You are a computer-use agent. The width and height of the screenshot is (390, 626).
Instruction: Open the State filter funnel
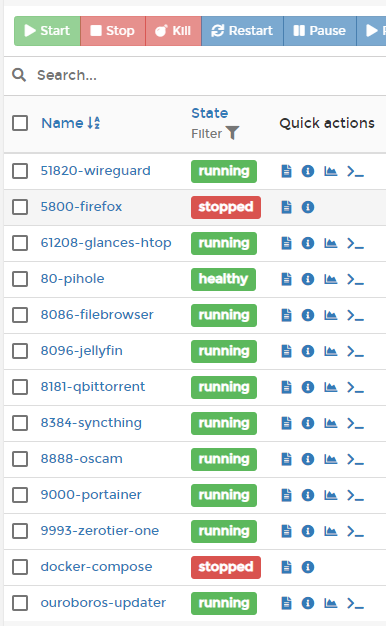click(x=232, y=133)
